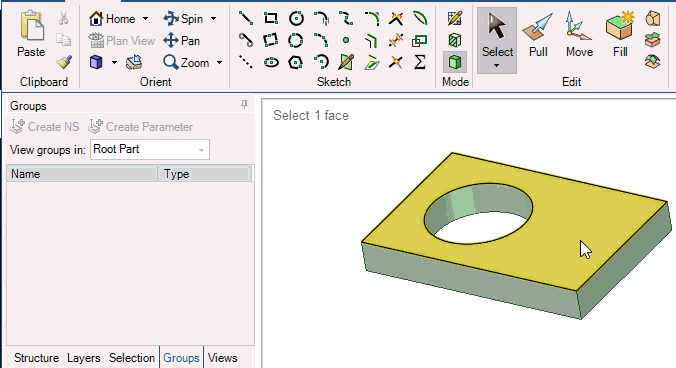676x368 pixels.
Task: Open the Layers tab
Action: [x=84, y=358]
